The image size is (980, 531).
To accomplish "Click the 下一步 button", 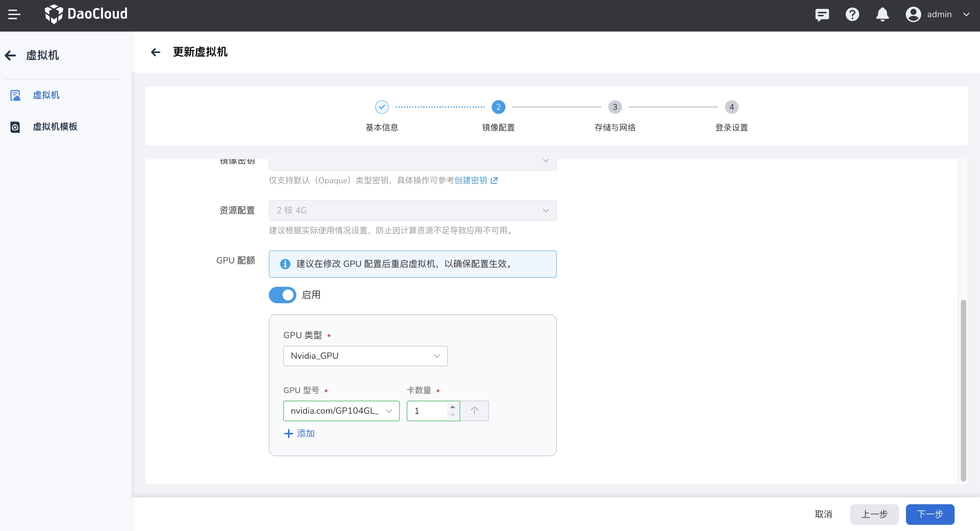I will [x=930, y=514].
